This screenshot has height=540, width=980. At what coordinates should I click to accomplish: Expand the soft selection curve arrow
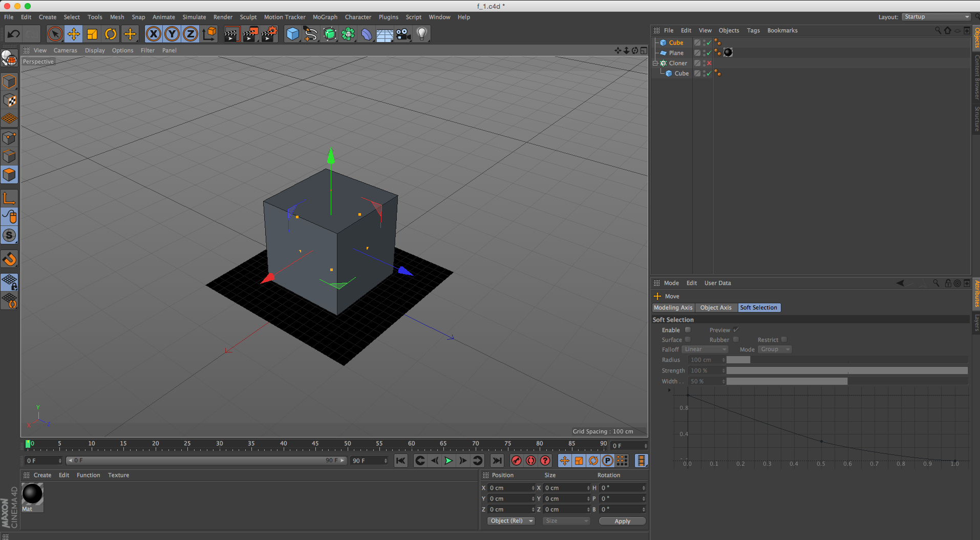(x=669, y=390)
